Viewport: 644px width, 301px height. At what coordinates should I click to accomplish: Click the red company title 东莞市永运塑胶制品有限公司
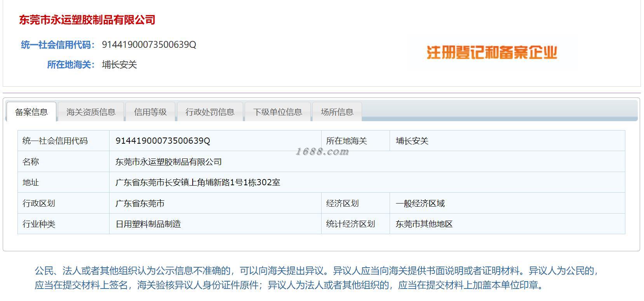[x=87, y=20]
